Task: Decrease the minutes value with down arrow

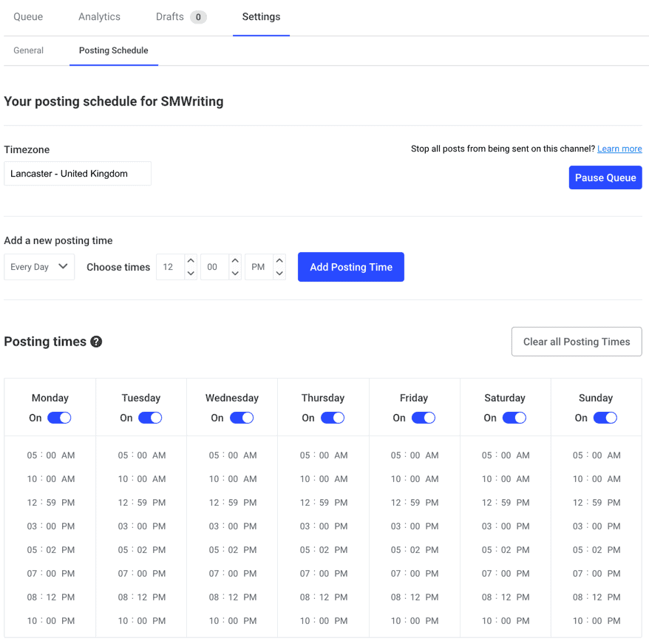Action: pyautogui.click(x=235, y=274)
